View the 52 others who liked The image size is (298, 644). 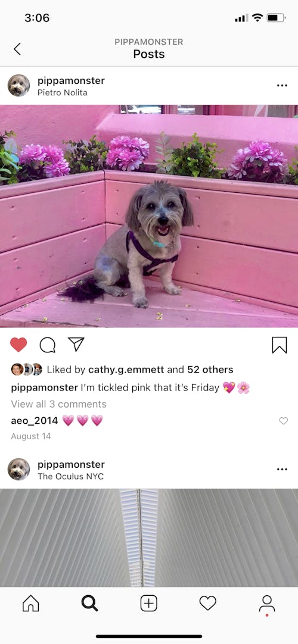(x=210, y=370)
